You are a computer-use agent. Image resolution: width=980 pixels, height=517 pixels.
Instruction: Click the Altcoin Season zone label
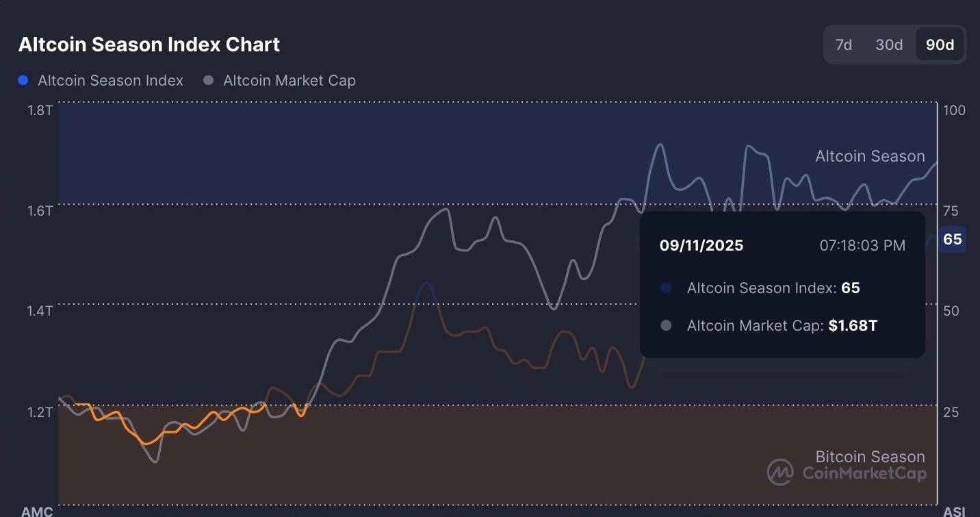click(x=870, y=157)
